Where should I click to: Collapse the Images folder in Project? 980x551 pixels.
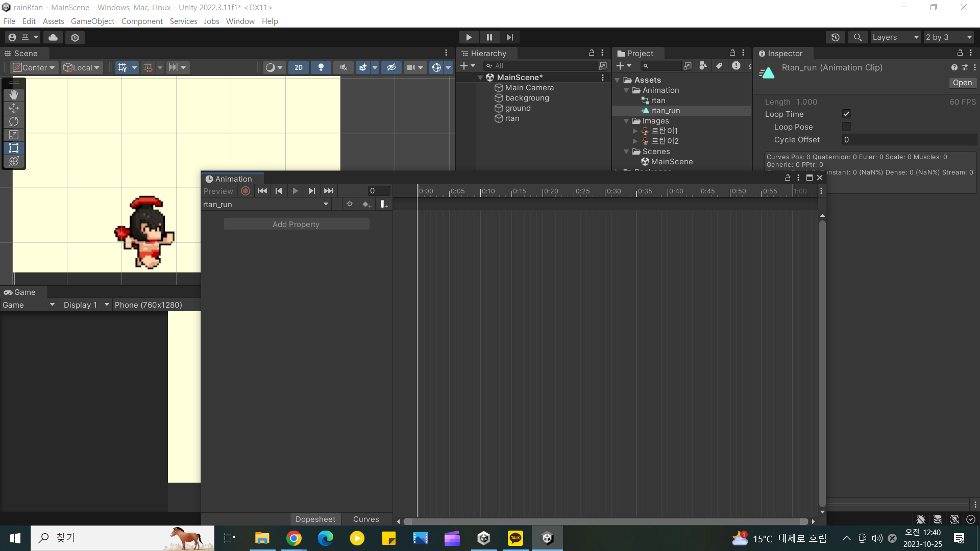[626, 121]
